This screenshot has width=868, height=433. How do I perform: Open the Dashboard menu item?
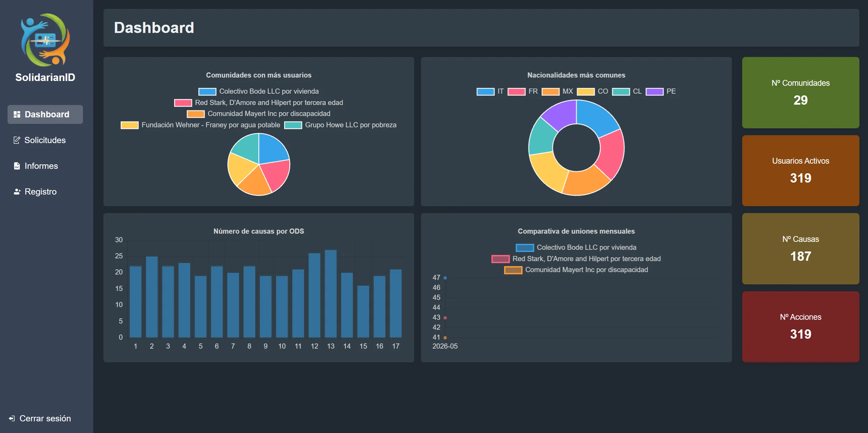(45, 114)
